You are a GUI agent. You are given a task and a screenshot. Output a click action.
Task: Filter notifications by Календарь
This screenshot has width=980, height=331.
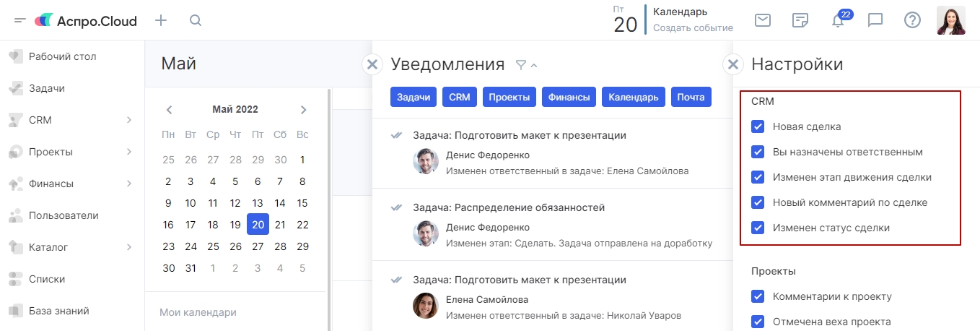click(x=633, y=97)
